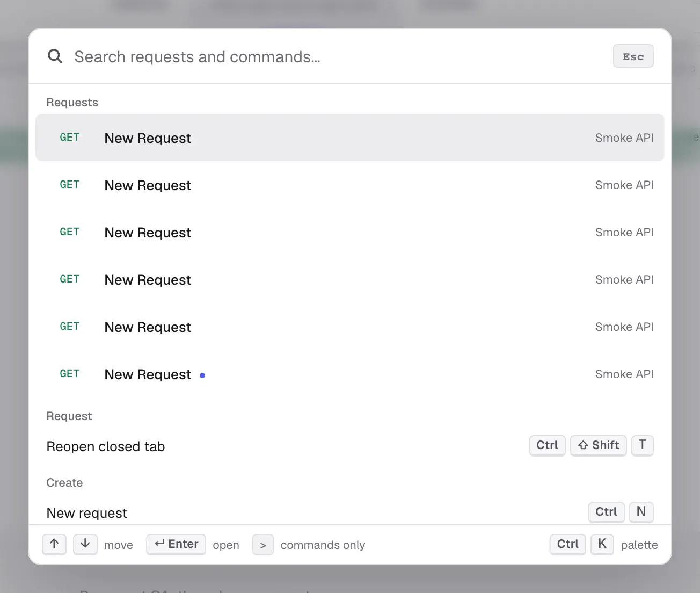This screenshot has width=700, height=593.
Task: Click the 'move' footer label
Action: click(x=119, y=545)
